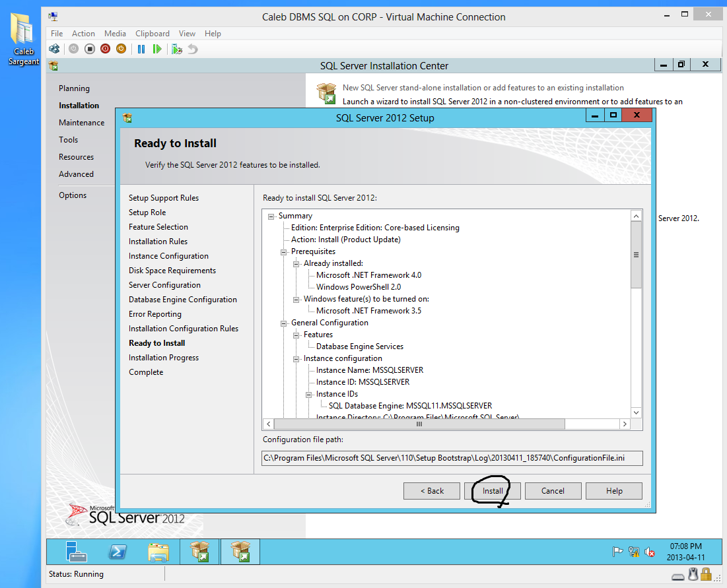Click the horizontal scrollbar thumb in summary
This screenshot has height=588, width=727.
(x=419, y=424)
